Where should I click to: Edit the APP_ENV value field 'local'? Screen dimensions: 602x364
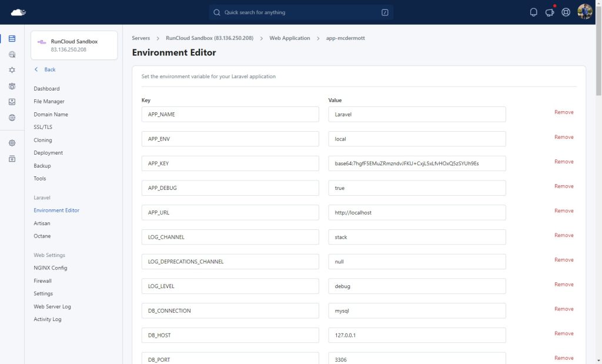[x=417, y=139]
